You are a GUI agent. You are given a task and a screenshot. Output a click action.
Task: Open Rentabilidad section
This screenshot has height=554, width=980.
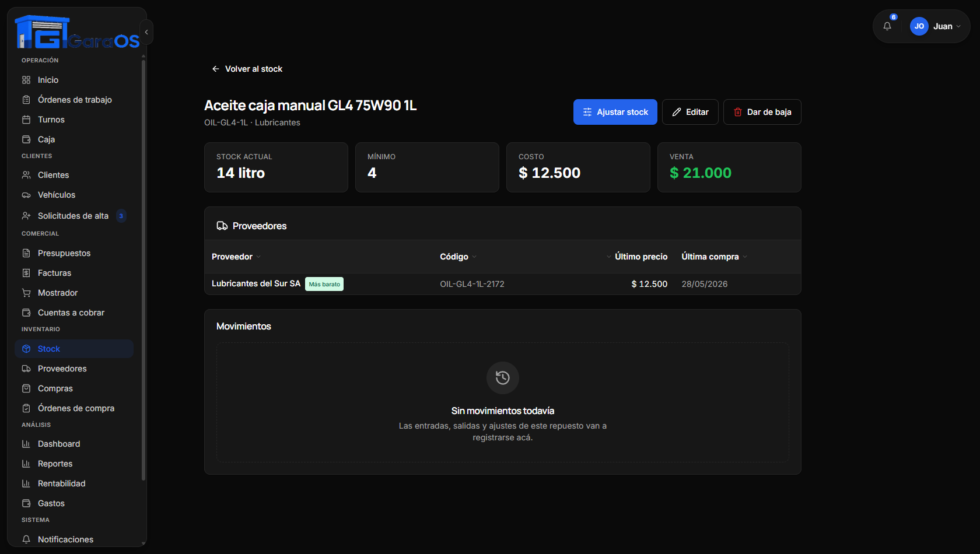[x=74, y=483]
